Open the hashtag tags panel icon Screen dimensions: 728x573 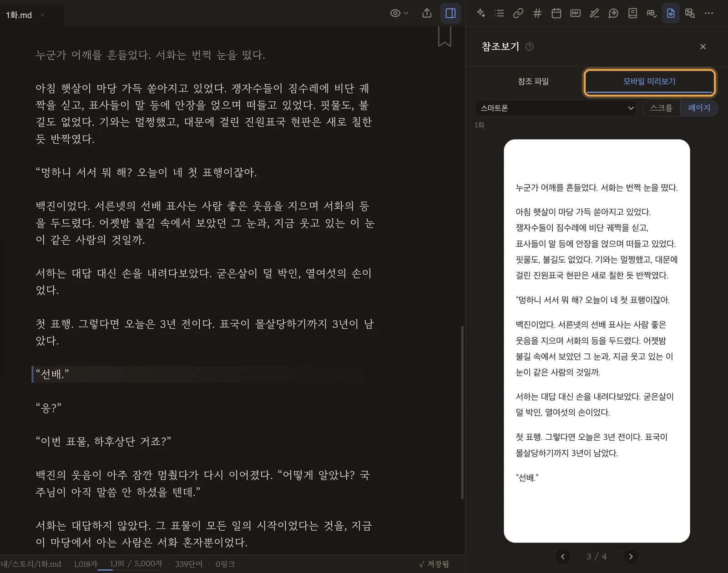click(x=537, y=13)
